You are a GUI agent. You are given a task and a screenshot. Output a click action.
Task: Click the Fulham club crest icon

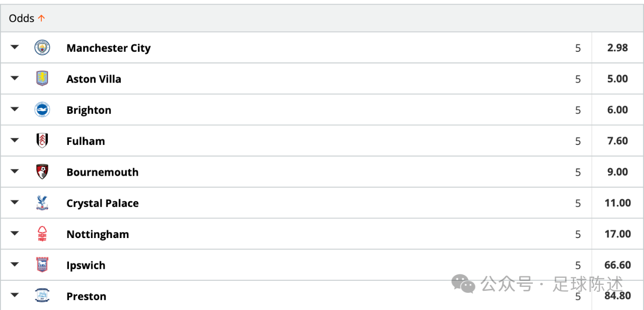(42, 141)
